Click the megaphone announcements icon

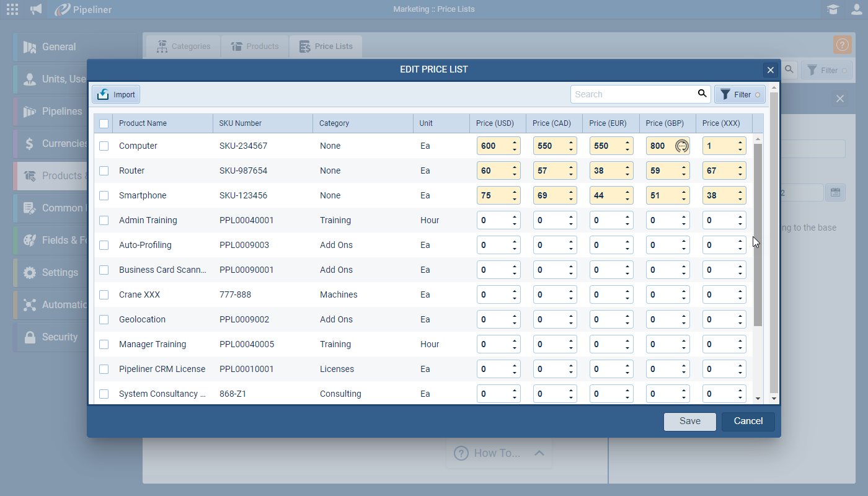37,9
